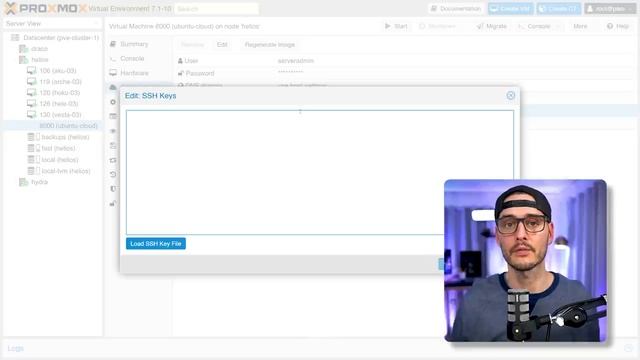Click the Help question mark icon
Screen dimensions: 640x360
[610, 26]
